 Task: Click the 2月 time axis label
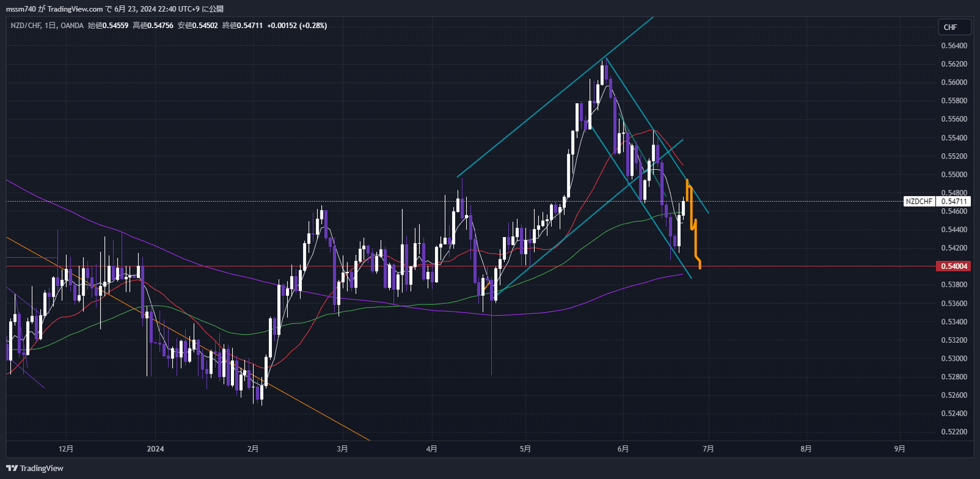click(253, 449)
